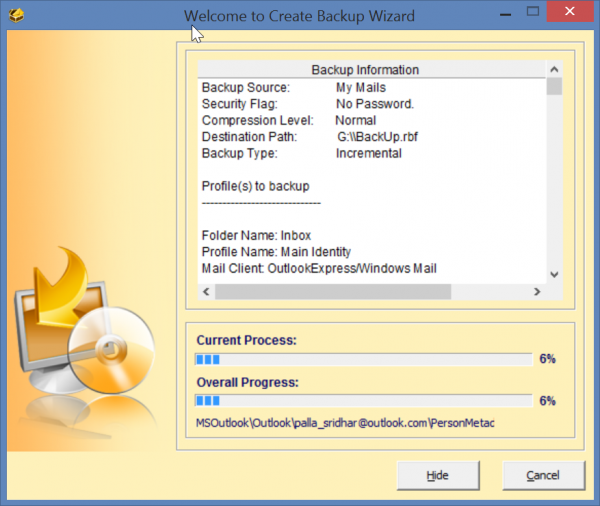Image resolution: width=600 pixels, height=506 pixels.
Task: Click the Current Process progress bar
Action: (363, 359)
